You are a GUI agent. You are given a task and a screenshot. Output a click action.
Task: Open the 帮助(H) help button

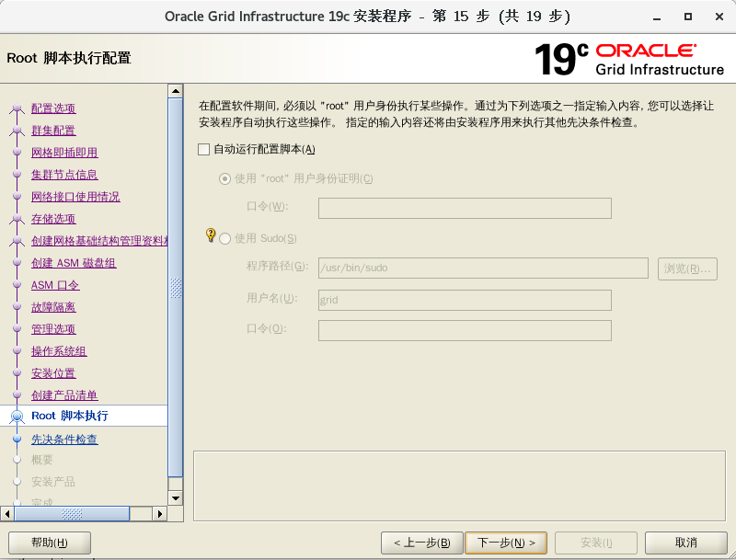pyautogui.click(x=50, y=543)
